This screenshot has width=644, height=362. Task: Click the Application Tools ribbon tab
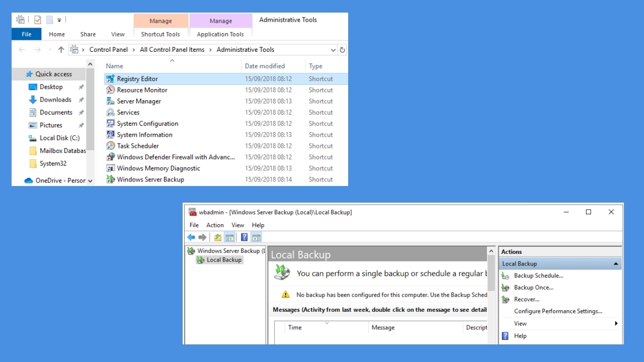[x=220, y=34]
